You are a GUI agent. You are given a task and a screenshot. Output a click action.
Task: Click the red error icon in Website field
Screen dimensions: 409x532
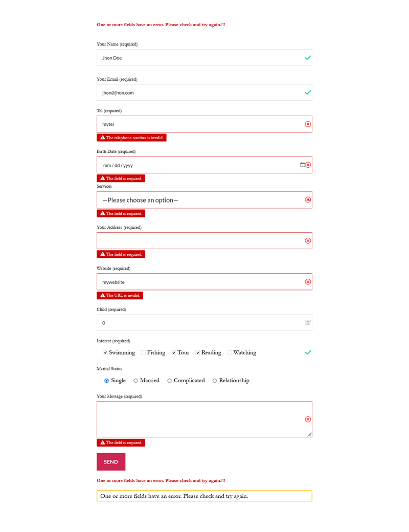pos(308,282)
